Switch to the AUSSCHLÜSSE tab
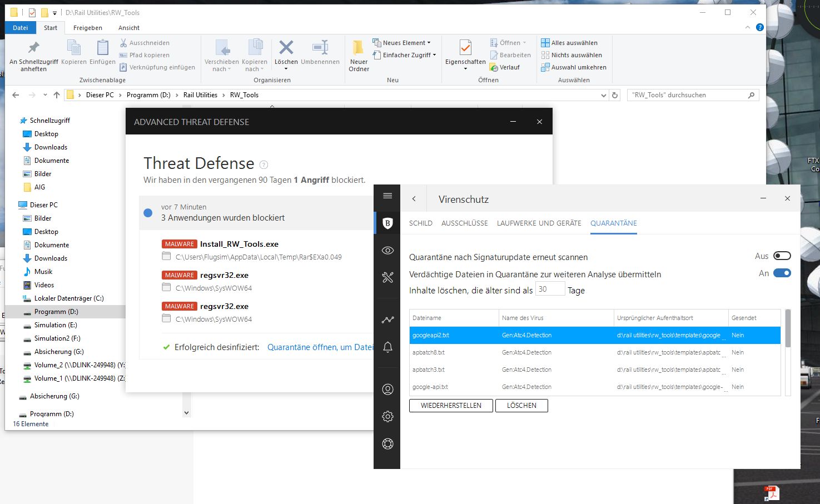 pos(464,223)
